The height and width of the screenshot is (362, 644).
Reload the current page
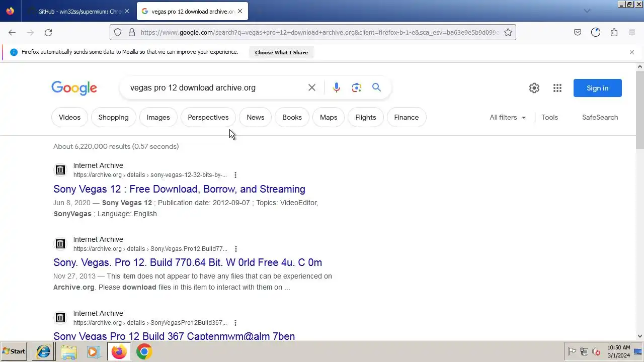tap(48, 32)
